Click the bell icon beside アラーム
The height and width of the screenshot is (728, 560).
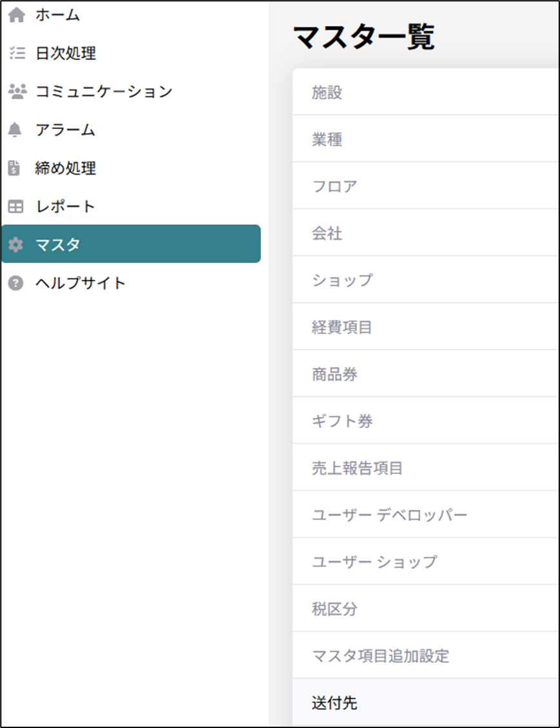click(15, 130)
